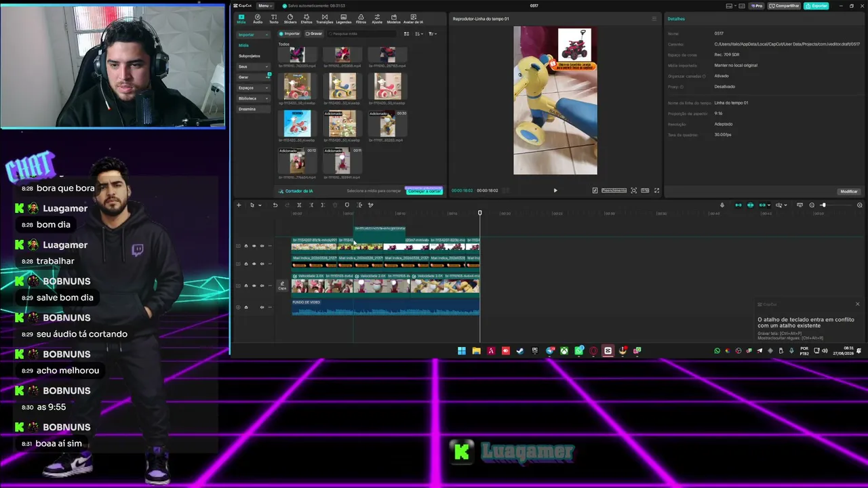
Task: Click the Compartilhar button
Action: [x=785, y=5]
